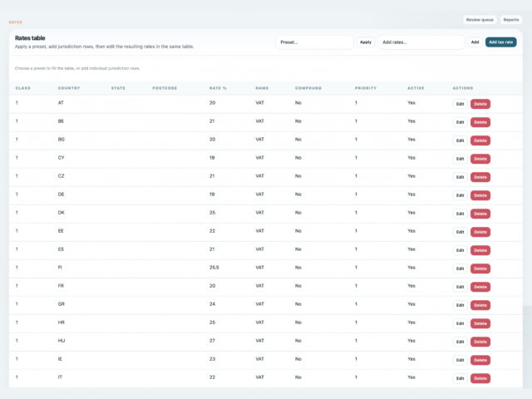Select the 27 rate value for HU
The image size is (532, 399).
pyautogui.click(x=212, y=341)
